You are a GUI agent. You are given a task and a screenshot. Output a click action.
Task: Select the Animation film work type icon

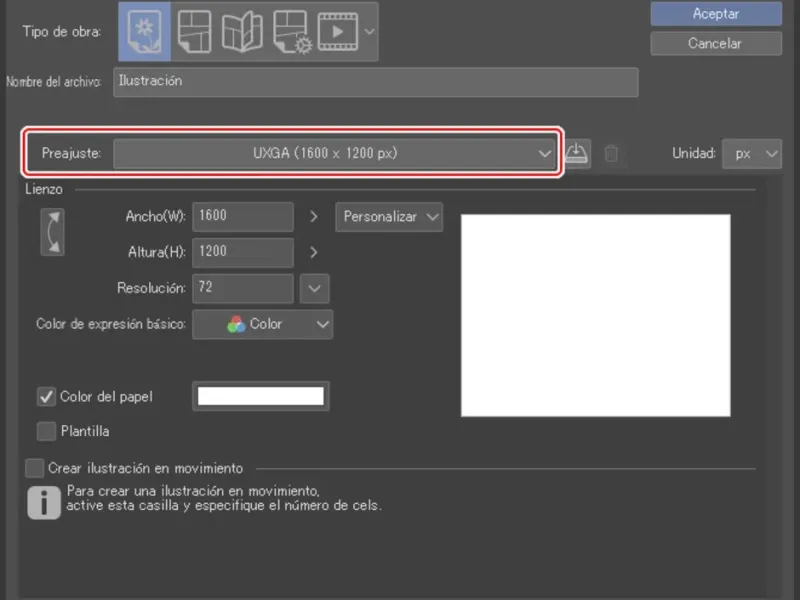(337, 32)
